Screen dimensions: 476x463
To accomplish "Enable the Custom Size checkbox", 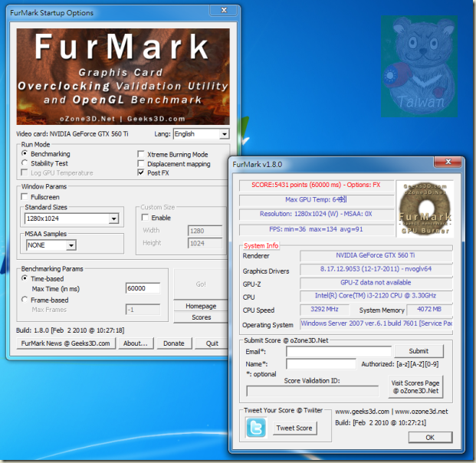I will [x=145, y=218].
